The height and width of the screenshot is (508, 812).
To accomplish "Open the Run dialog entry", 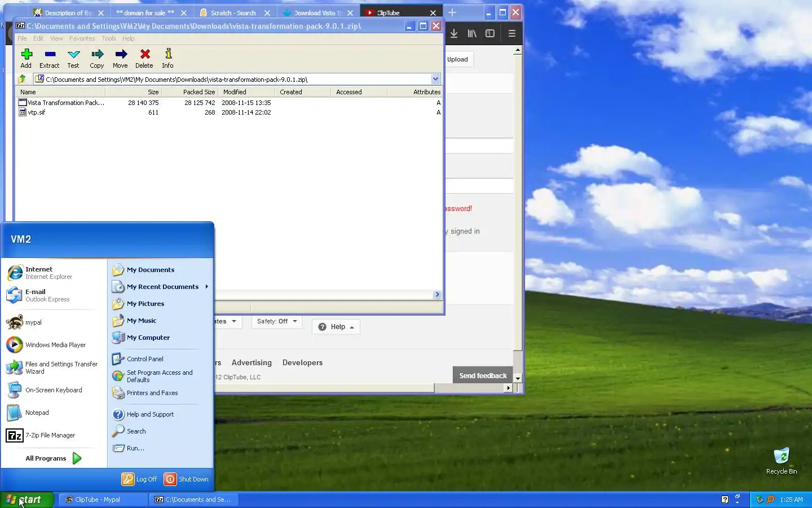I will point(161,448).
